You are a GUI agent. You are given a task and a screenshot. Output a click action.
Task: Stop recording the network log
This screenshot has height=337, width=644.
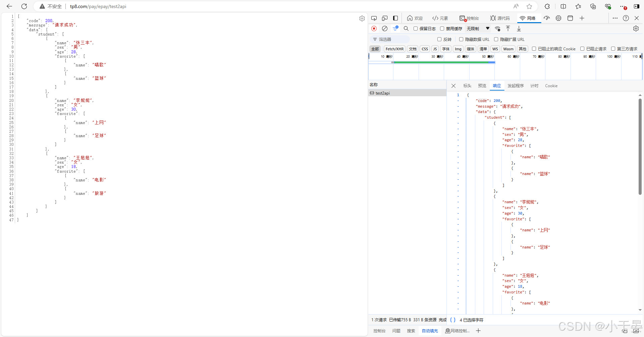tap(374, 29)
